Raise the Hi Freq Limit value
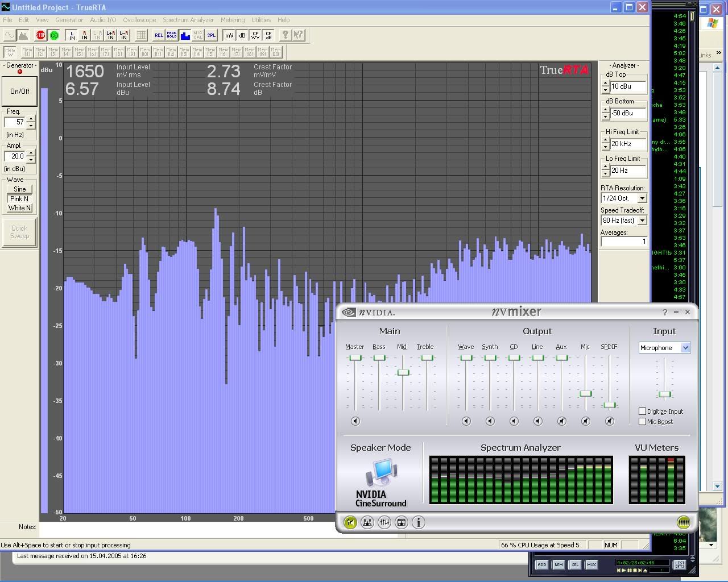This screenshot has height=582, width=728. (605, 141)
